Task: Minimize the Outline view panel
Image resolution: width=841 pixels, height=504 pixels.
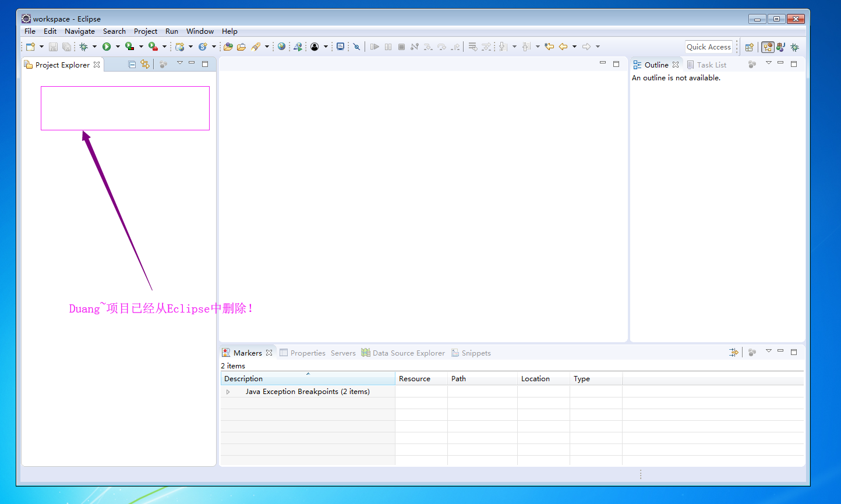Action: tap(780, 63)
